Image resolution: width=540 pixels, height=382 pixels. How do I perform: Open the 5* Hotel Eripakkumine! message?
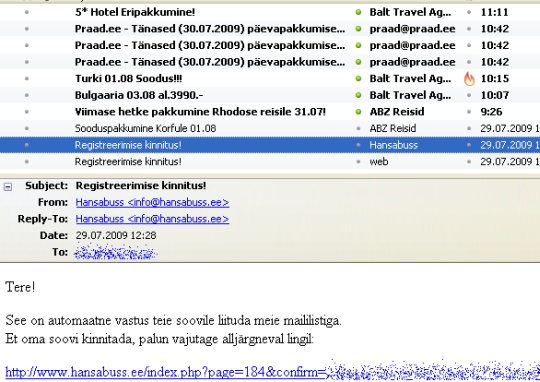coord(135,12)
